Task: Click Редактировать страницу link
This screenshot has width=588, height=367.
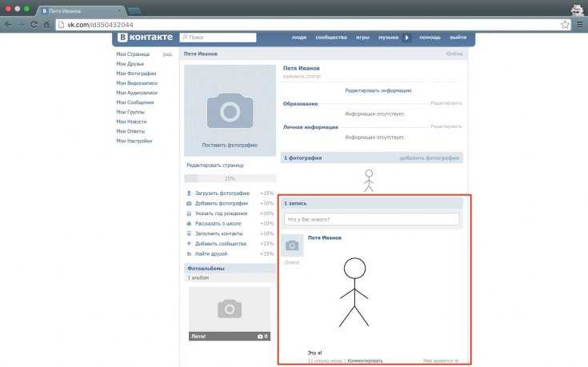Action: [x=215, y=166]
